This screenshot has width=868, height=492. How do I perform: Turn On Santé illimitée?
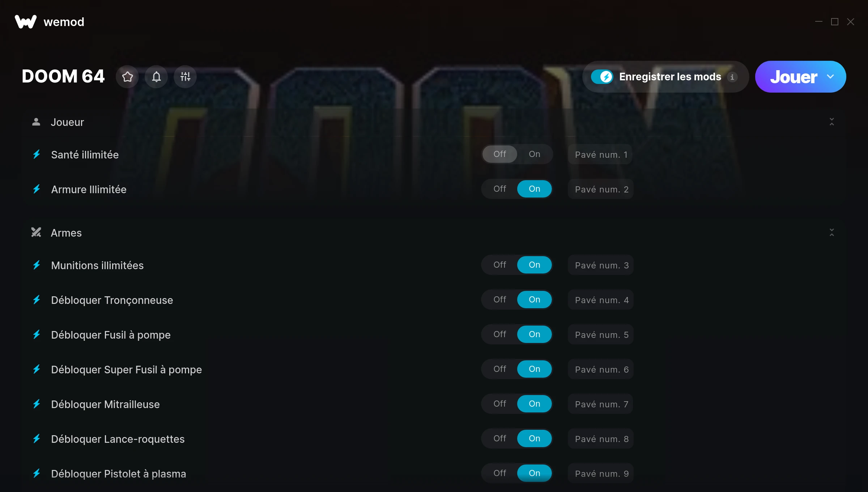(534, 154)
